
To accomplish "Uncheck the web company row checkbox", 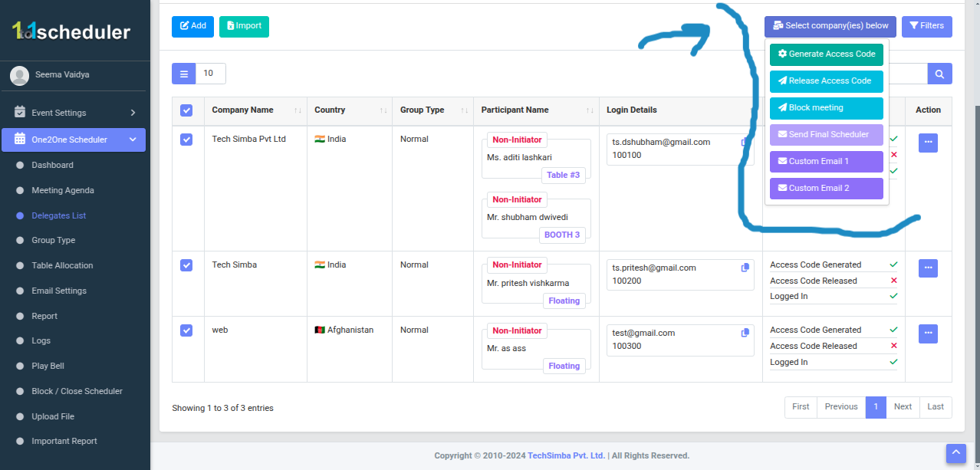I will pyautogui.click(x=186, y=330).
